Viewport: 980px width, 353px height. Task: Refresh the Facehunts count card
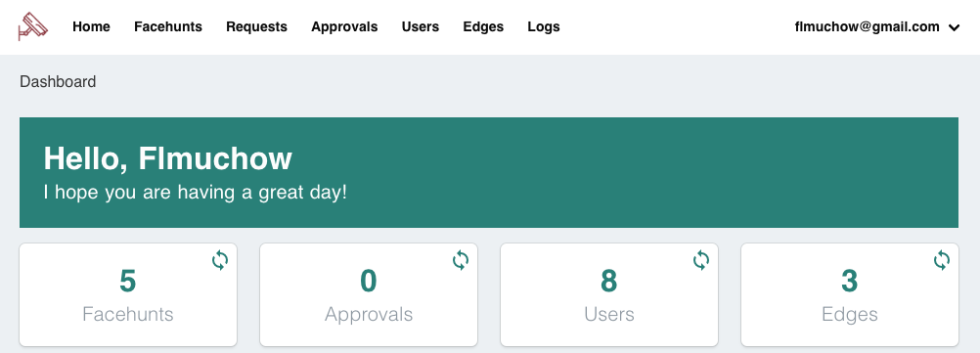pyautogui.click(x=220, y=260)
